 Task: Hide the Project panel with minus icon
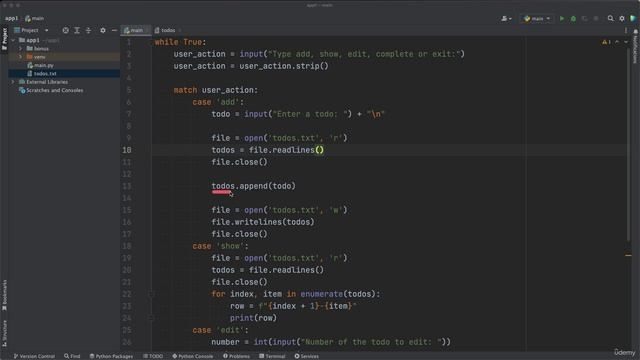click(x=114, y=30)
